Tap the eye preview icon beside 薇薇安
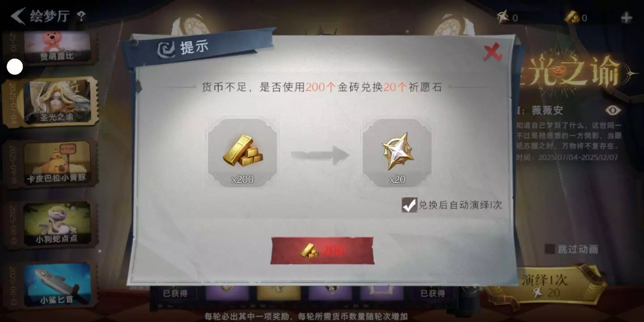This screenshot has height=322, width=644. point(613,110)
